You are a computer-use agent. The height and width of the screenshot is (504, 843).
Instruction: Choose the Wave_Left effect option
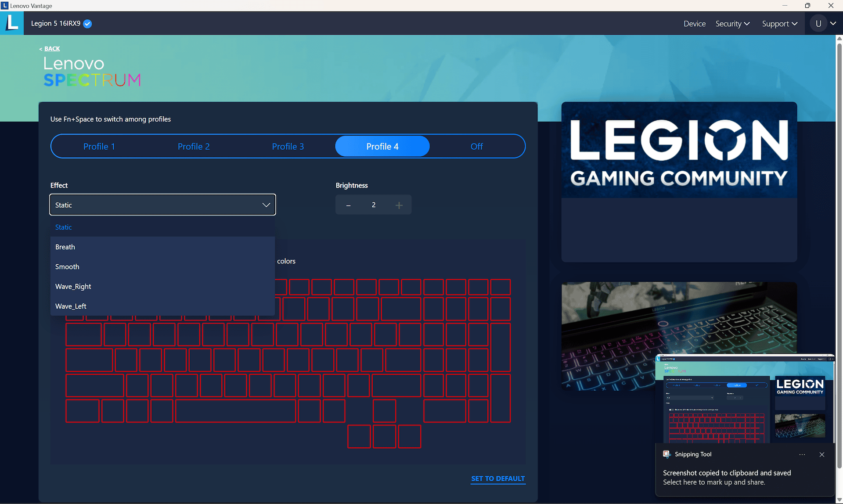coord(162,306)
